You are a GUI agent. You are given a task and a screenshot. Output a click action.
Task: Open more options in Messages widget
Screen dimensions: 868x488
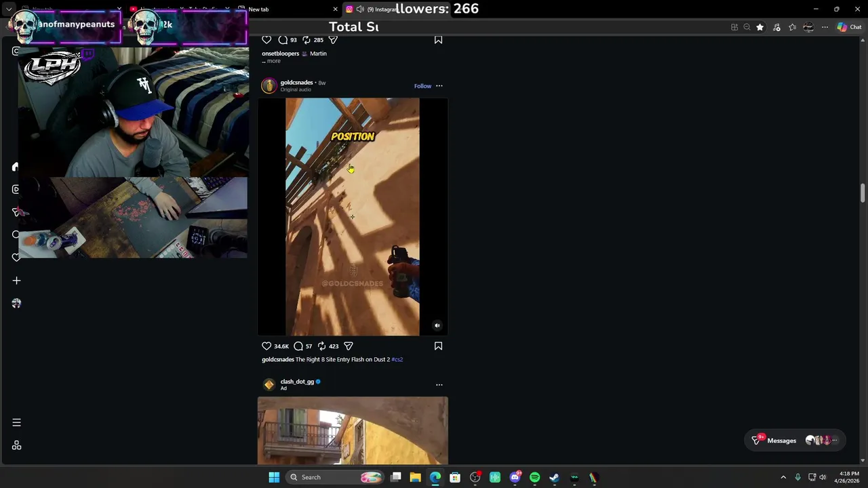tap(834, 441)
